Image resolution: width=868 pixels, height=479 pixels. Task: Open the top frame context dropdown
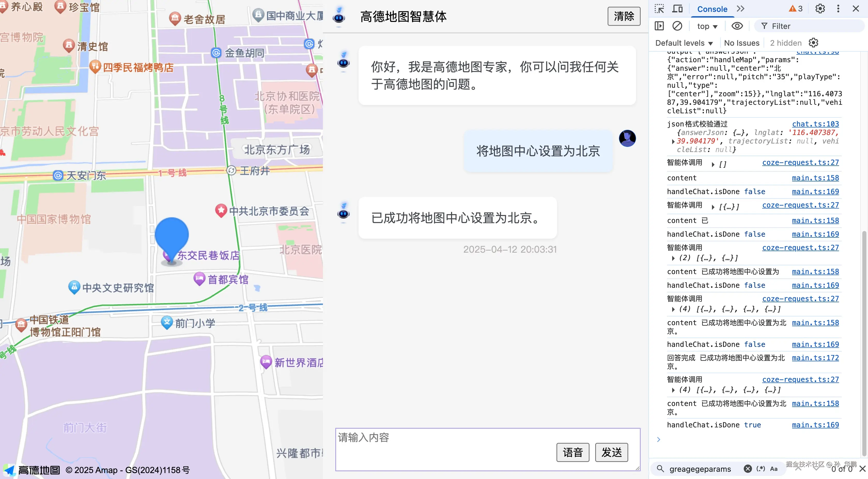[707, 26]
